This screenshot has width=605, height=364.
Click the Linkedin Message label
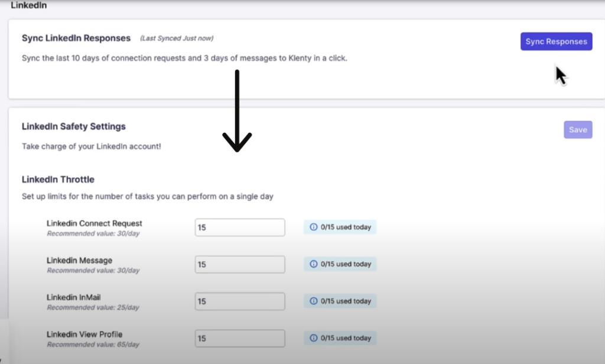click(x=80, y=261)
